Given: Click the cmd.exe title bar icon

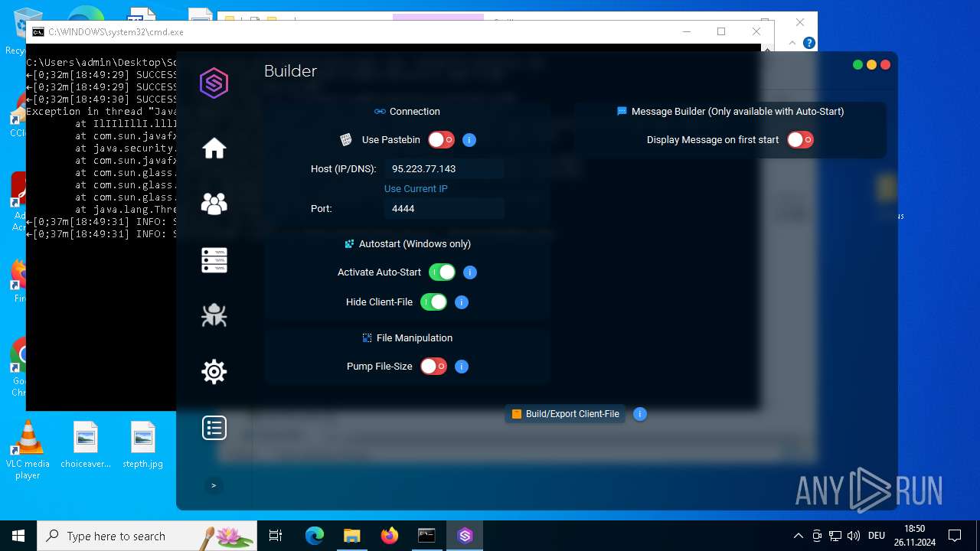Looking at the screenshot, I should tap(38, 32).
